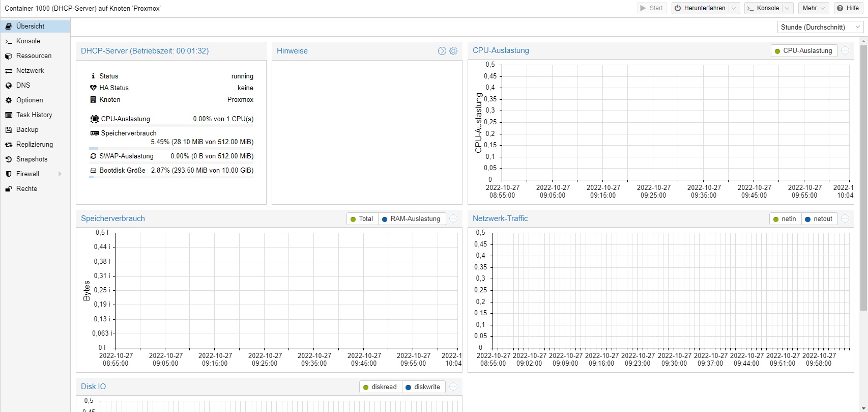The height and width of the screenshot is (412, 868).
Task: Click the Netzwerk-Traffic chart undo zoom button
Action: (x=845, y=219)
